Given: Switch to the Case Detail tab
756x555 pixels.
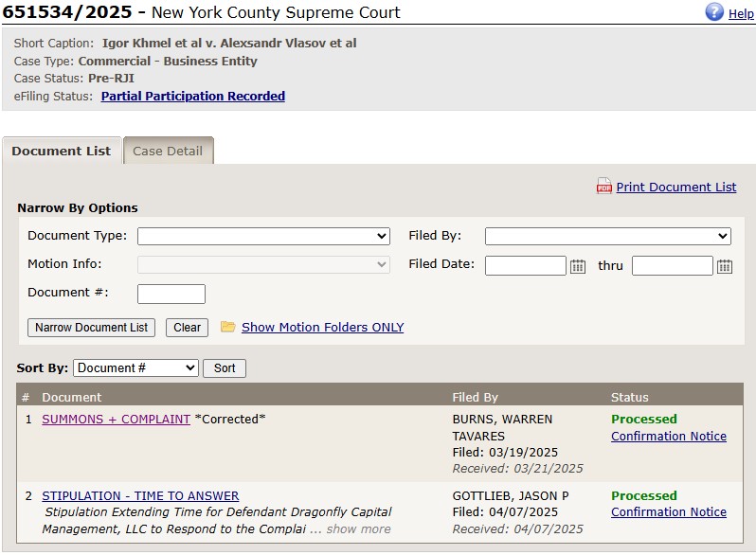Looking at the screenshot, I should point(168,151).
